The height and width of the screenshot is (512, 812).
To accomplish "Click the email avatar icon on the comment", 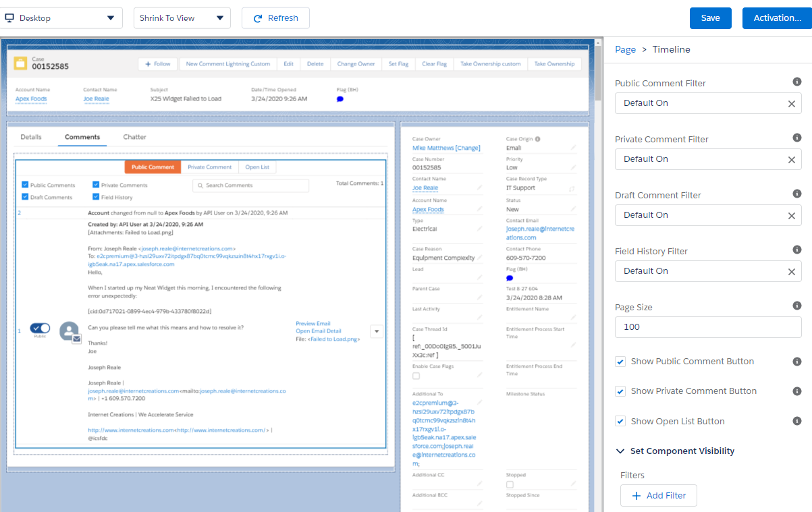I will coord(69,331).
